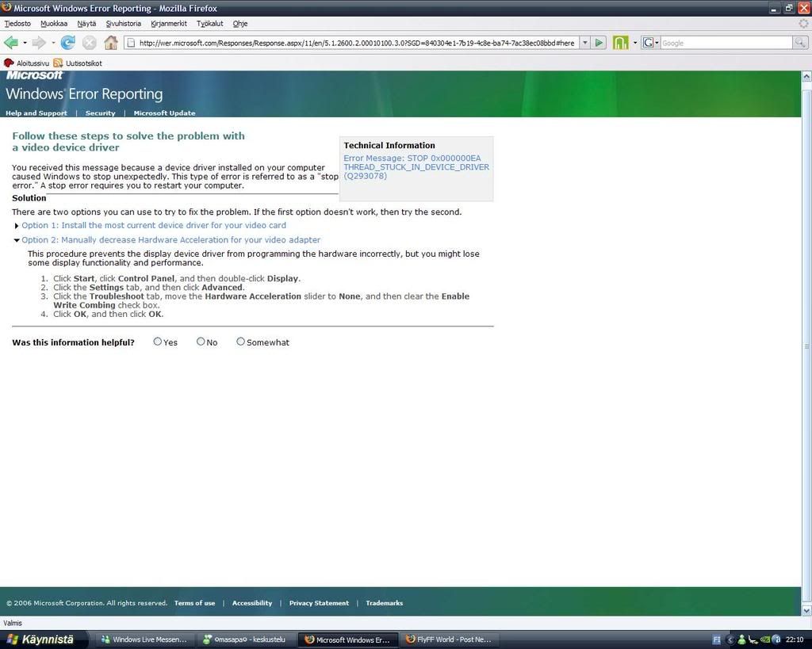The image size is (812, 649).
Task: Open the Kirjanmerkit menu
Action: (168, 24)
